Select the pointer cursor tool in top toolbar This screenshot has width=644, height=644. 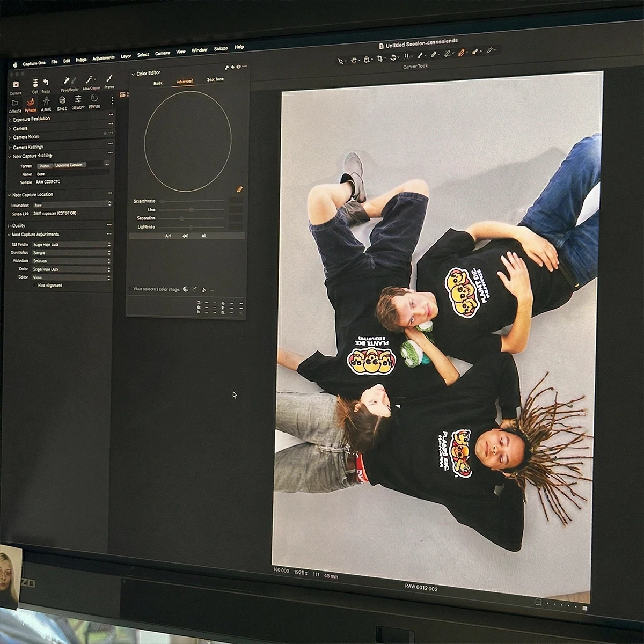(340, 61)
